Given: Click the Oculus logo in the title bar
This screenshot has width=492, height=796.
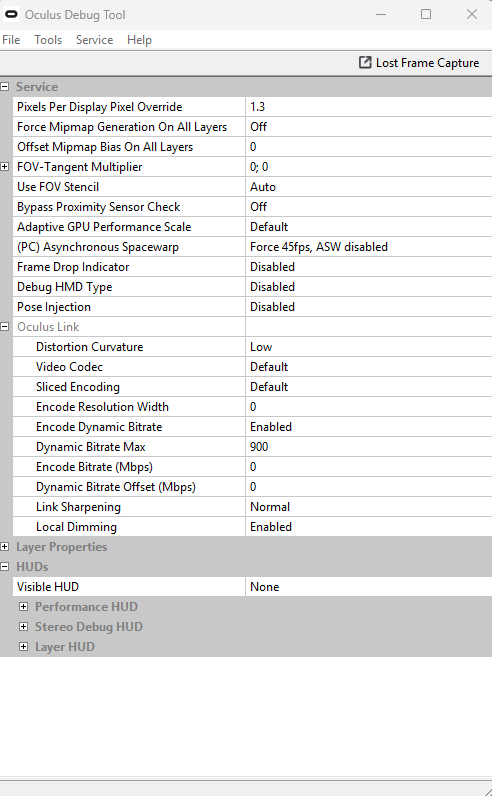Looking at the screenshot, I should click(x=11, y=15).
